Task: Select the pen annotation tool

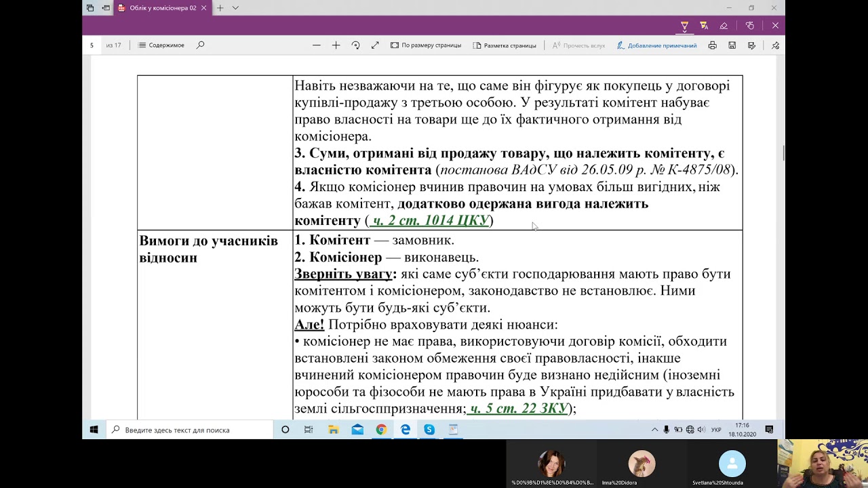Action: 684,26
